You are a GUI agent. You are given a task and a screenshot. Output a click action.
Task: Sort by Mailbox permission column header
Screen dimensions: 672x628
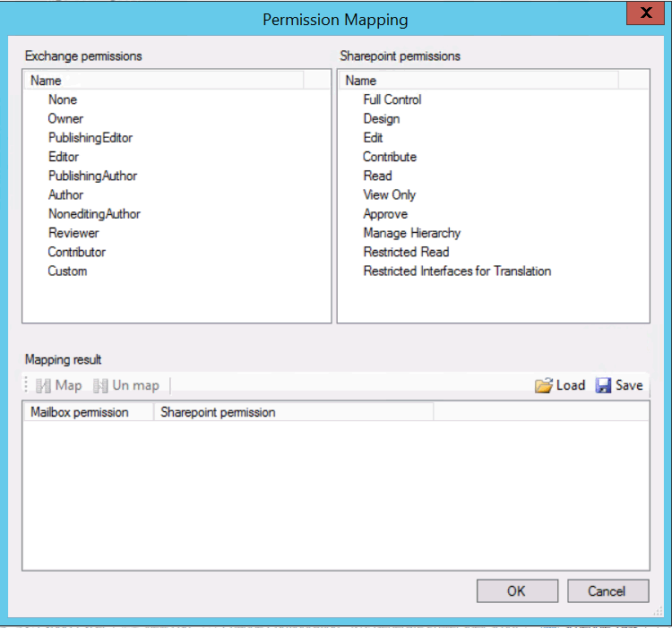[x=89, y=412]
